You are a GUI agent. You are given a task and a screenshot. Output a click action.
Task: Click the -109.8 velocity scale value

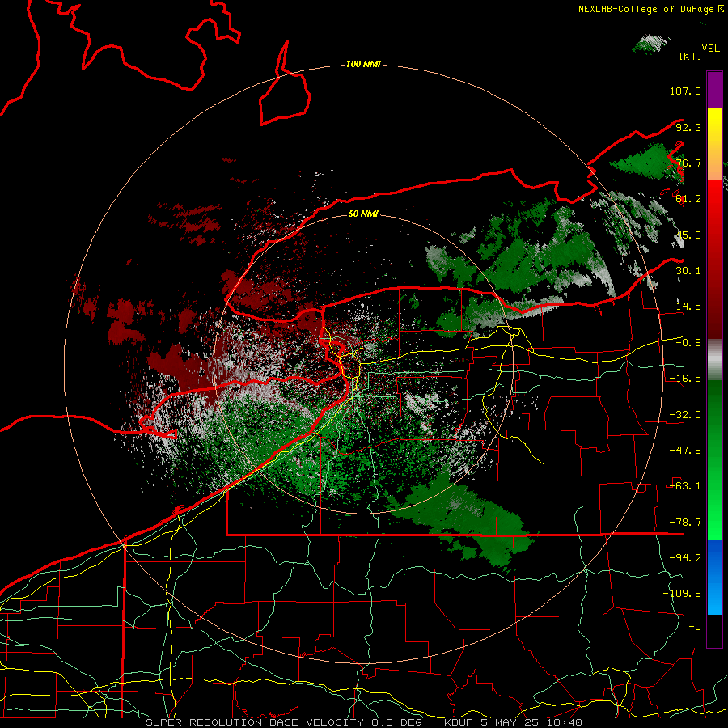coord(682,594)
